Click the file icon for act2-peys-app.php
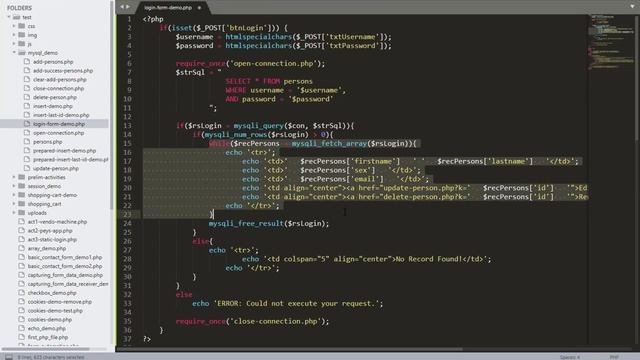Screen dimensions: 640x360 tap(22, 231)
